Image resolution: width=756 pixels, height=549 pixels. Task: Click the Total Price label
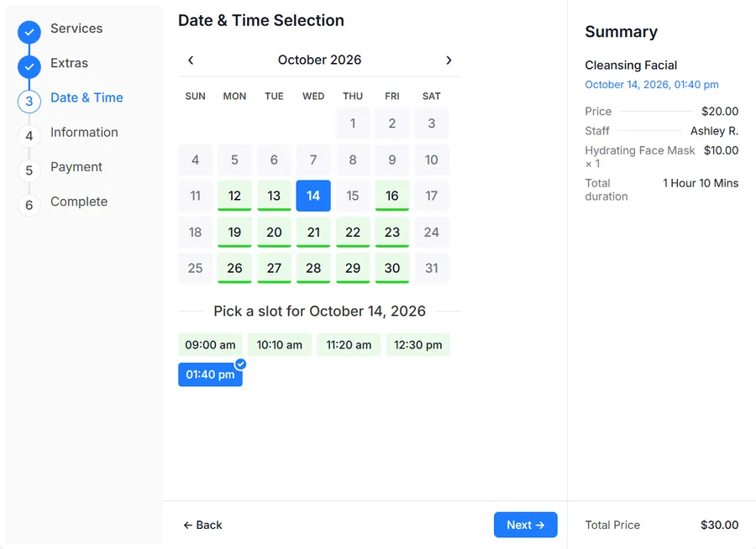click(x=612, y=525)
